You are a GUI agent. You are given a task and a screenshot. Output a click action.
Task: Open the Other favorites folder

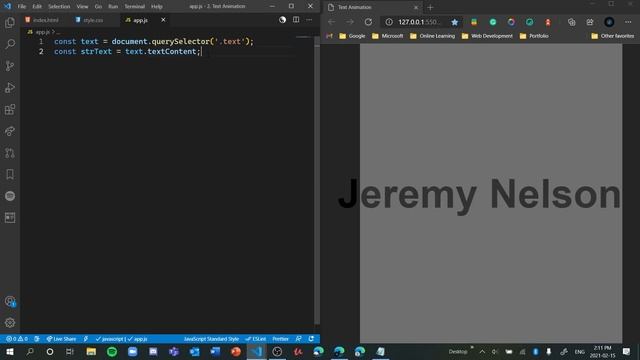(613, 36)
